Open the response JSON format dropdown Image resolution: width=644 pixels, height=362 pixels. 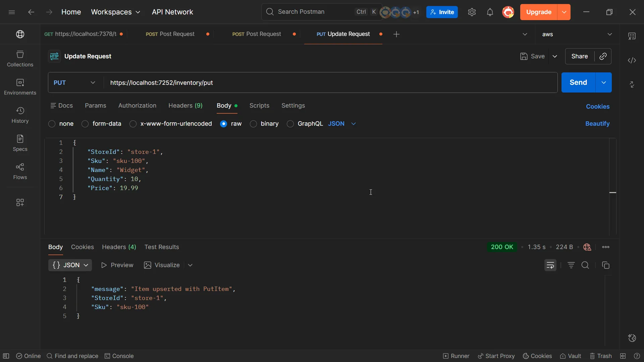point(70,265)
